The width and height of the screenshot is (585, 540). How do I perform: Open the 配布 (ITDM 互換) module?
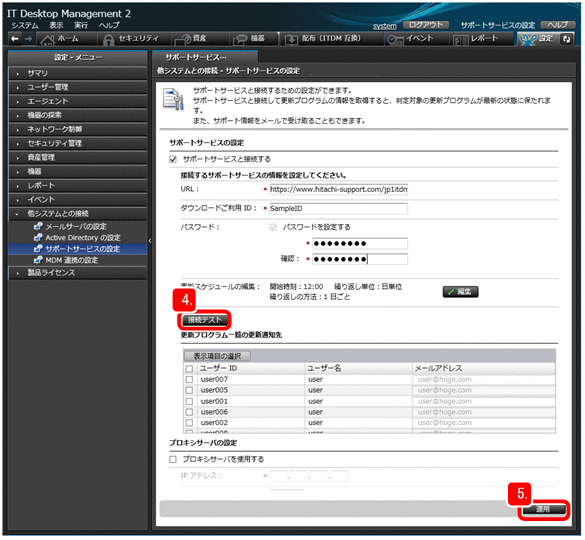coord(331,38)
